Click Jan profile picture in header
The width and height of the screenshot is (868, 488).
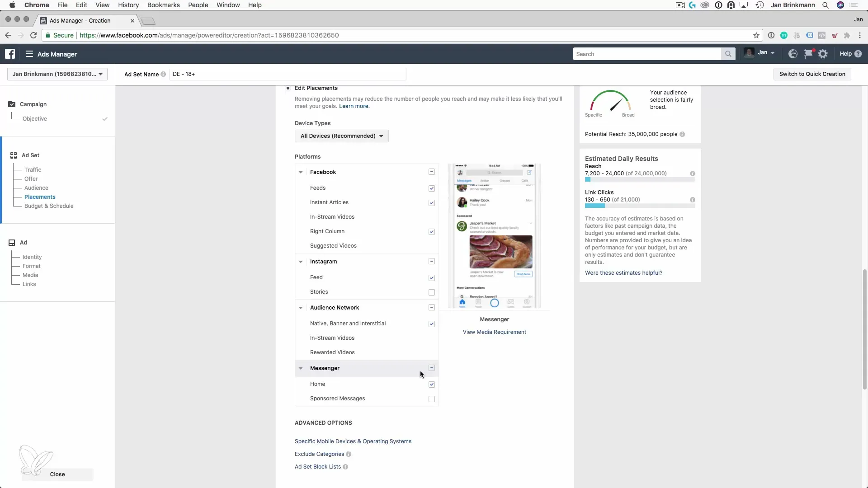749,53
